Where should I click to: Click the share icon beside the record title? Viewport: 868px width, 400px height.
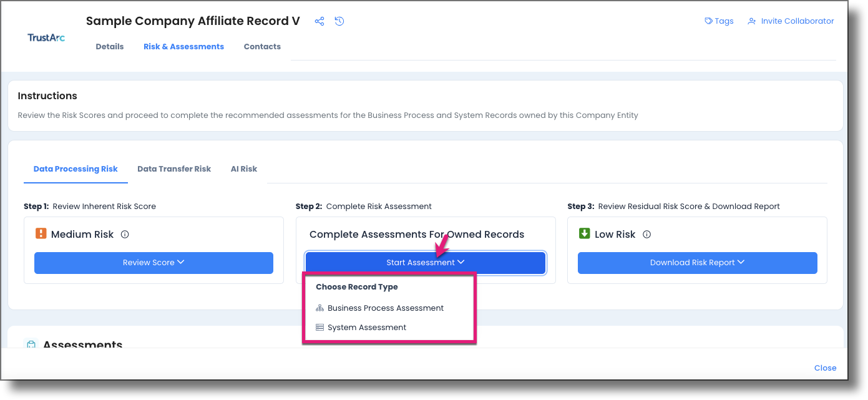click(x=319, y=21)
